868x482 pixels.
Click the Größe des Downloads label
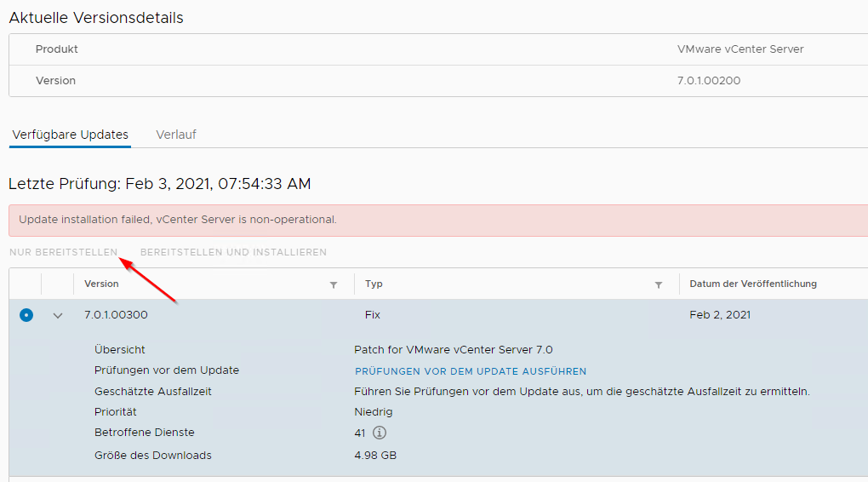pos(153,456)
